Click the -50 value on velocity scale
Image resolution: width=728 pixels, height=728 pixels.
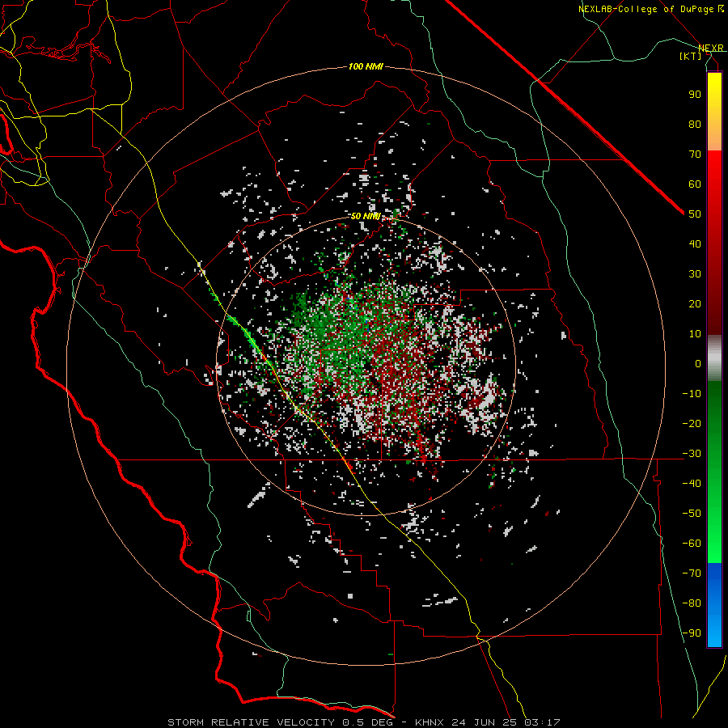[692, 514]
